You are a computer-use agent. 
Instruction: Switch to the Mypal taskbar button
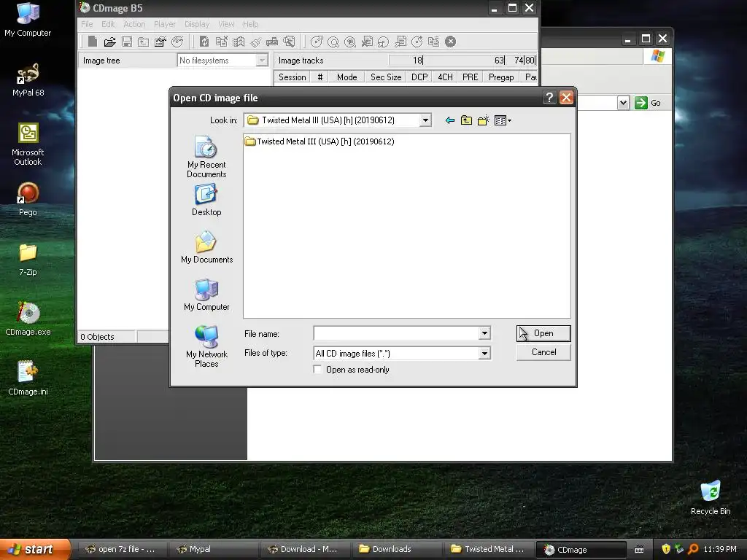(x=214, y=549)
